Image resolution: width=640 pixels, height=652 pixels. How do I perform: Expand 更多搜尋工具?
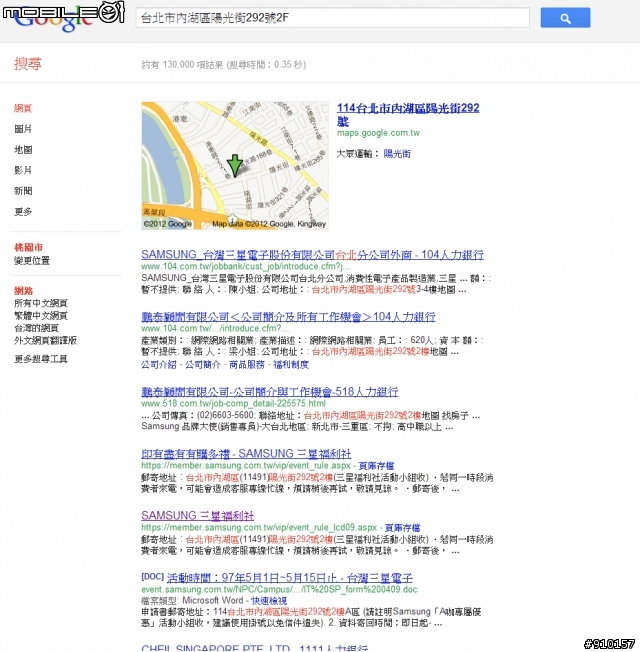[41, 359]
